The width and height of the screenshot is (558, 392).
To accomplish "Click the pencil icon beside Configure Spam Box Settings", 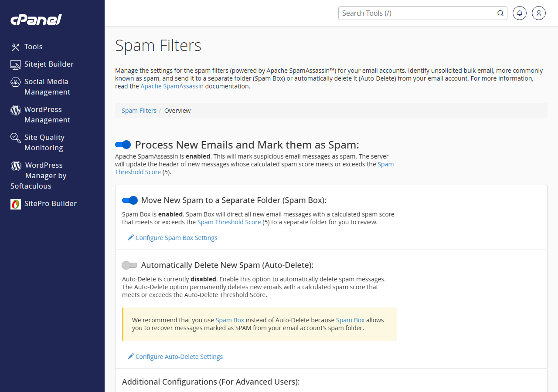I will pos(131,237).
